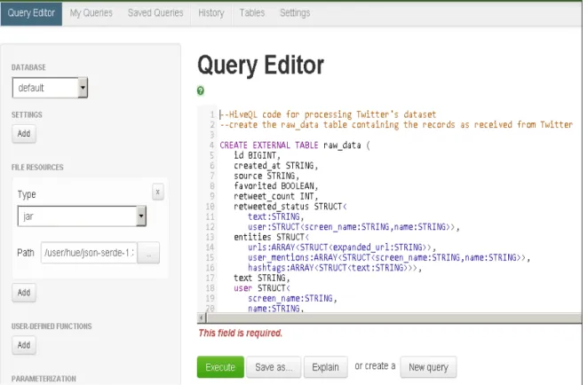Remove the file resource with the x button

pos(158,192)
